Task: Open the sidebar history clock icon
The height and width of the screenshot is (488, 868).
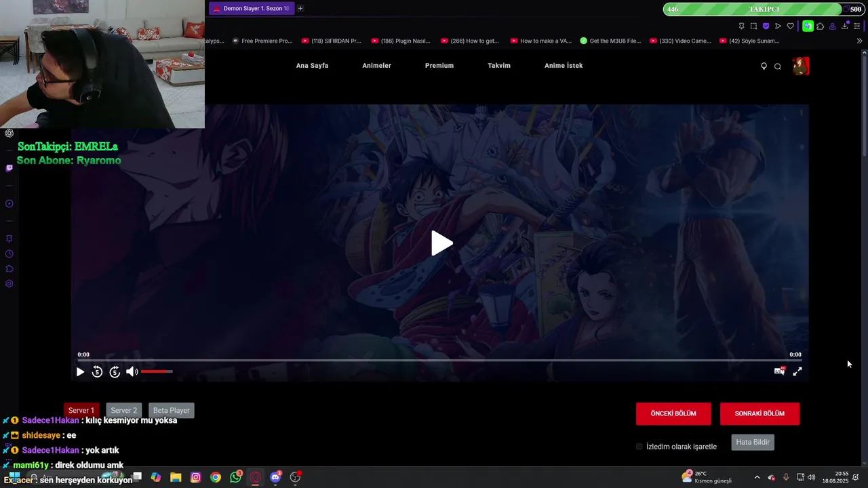Action: pyautogui.click(x=9, y=253)
